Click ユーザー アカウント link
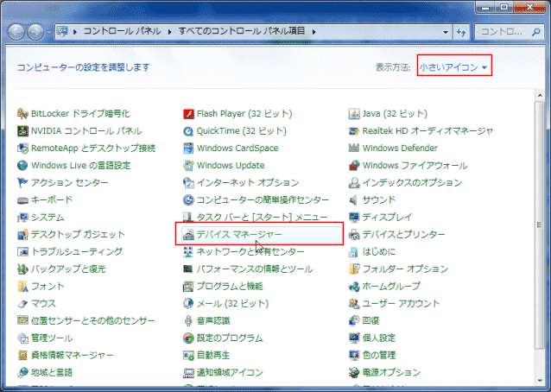Screen dimensions: 551x392 click(401, 303)
